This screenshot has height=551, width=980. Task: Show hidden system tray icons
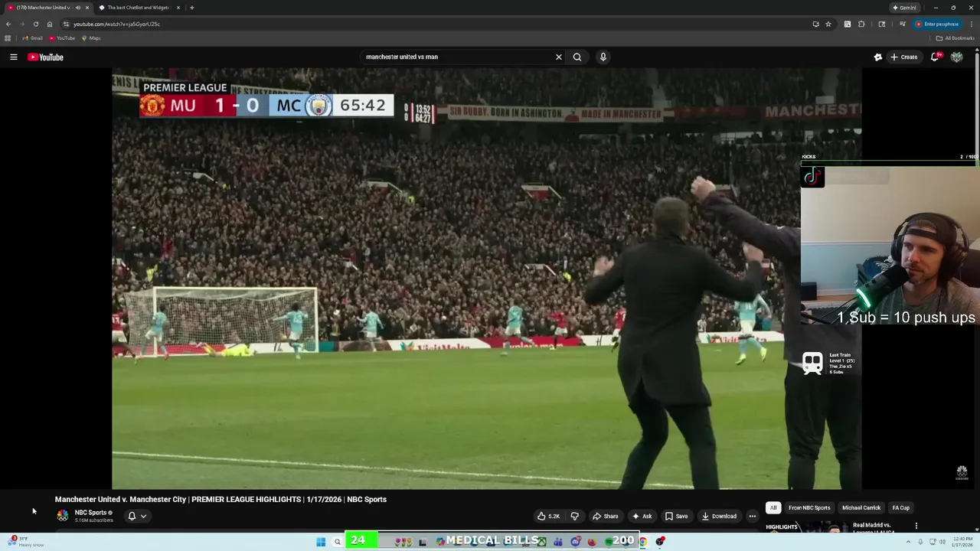click(x=909, y=542)
